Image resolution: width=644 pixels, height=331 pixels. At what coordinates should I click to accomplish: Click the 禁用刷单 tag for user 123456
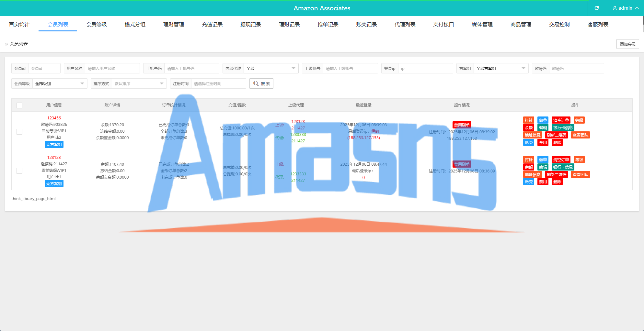[x=462, y=125]
